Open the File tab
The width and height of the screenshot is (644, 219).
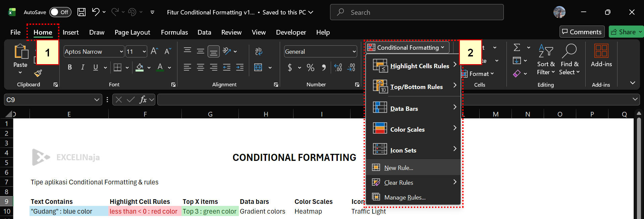click(x=15, y=32)
